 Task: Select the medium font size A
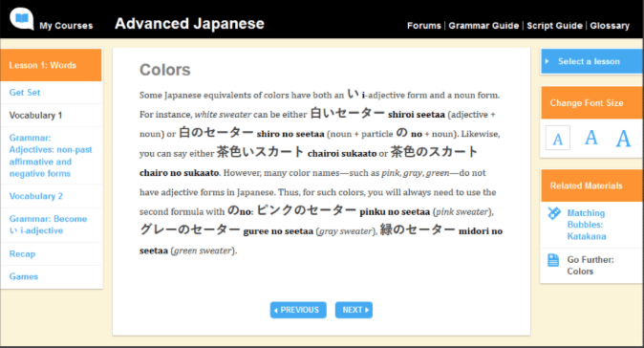coord(591,138)
